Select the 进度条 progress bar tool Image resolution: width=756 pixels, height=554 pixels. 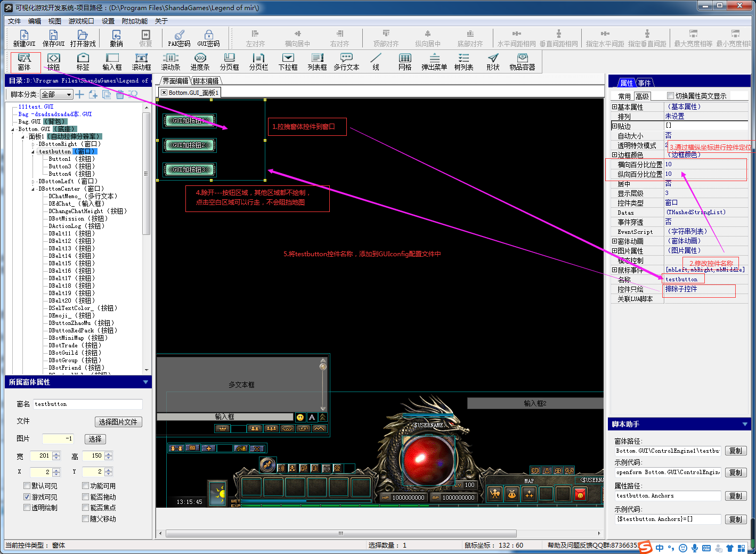pyautogui.click(x=200, y=62)
